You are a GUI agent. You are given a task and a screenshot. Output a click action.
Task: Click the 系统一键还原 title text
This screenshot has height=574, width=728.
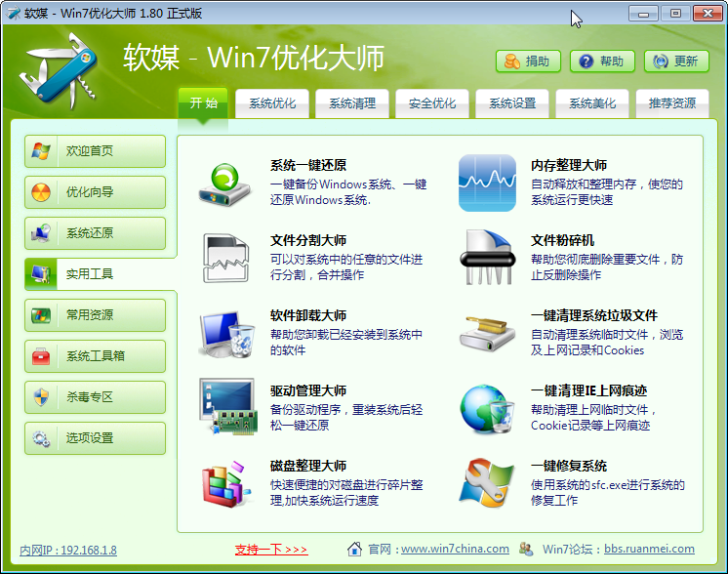[308, 165]
